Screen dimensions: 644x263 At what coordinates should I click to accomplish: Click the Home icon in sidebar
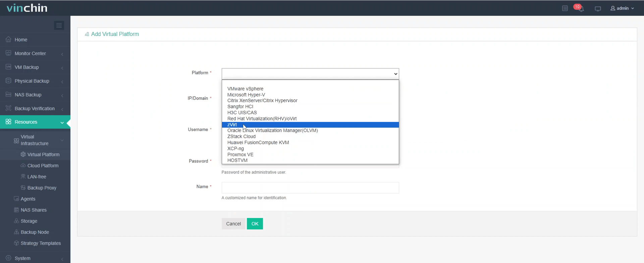(8, 39)
